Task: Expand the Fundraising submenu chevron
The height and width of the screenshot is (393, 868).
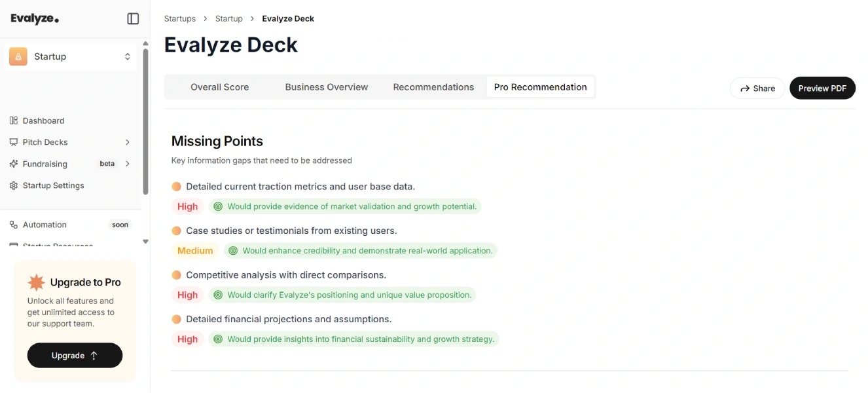Action: pos(128,164)
